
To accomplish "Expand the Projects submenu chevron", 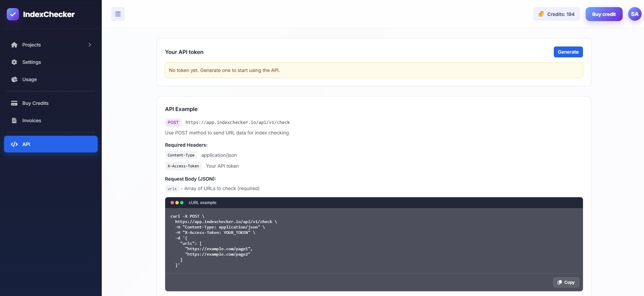I will click(90, 45).
